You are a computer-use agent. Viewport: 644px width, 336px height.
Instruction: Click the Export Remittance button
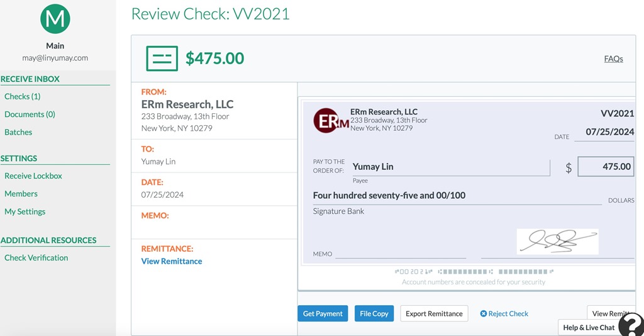tap(434, 313)
